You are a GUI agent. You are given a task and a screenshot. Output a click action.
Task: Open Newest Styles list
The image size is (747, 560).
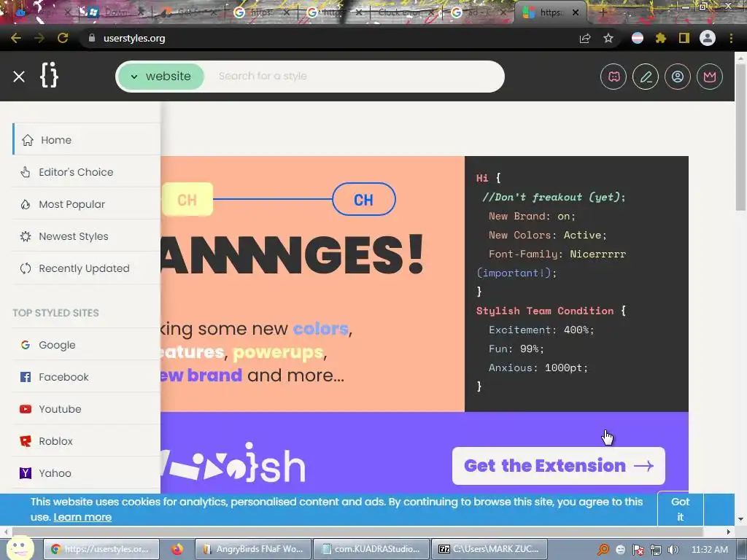point(86,236)
